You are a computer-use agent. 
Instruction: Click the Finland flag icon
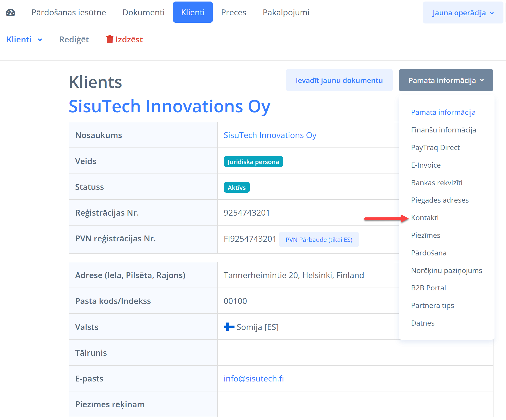click(x=229, y=327)
